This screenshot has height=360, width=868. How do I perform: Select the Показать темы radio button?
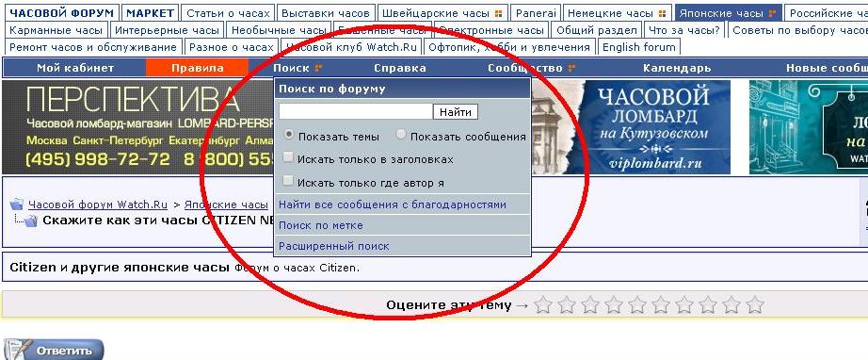click(289, 135)
